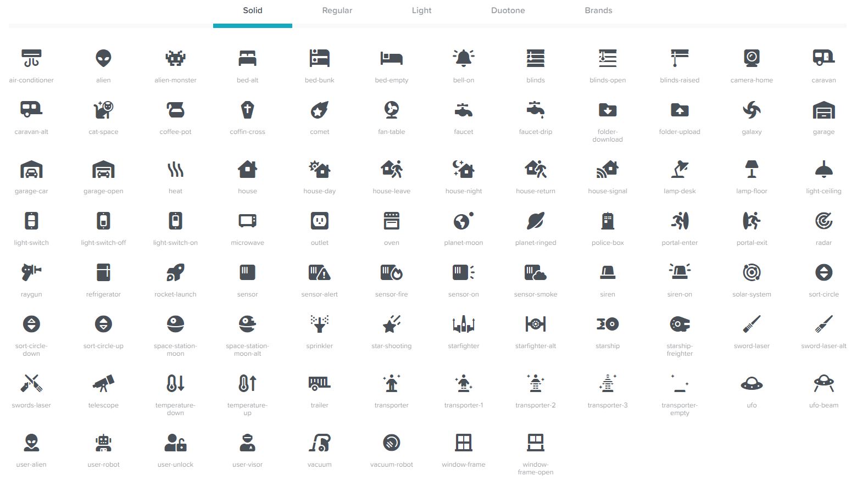Click the swords-laser icon
The width and height of the screenshot is (868, 481).
tap(31, 383)
